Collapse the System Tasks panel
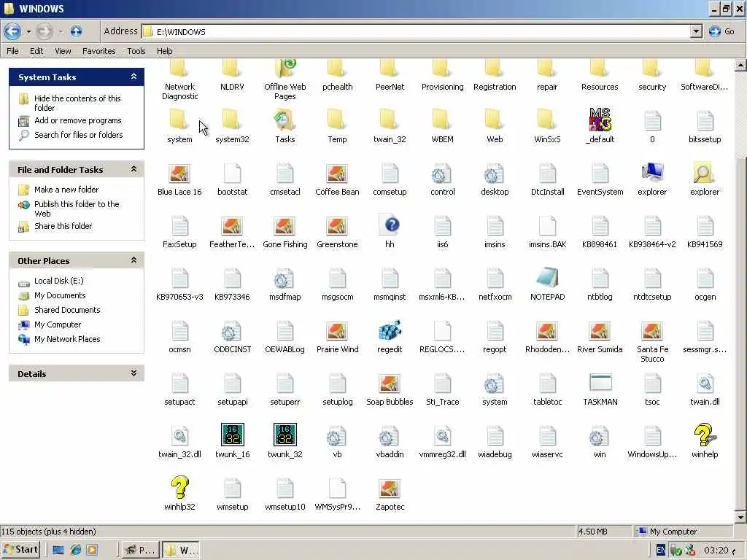Screen dimensions: 747x560 coord(134,76)
